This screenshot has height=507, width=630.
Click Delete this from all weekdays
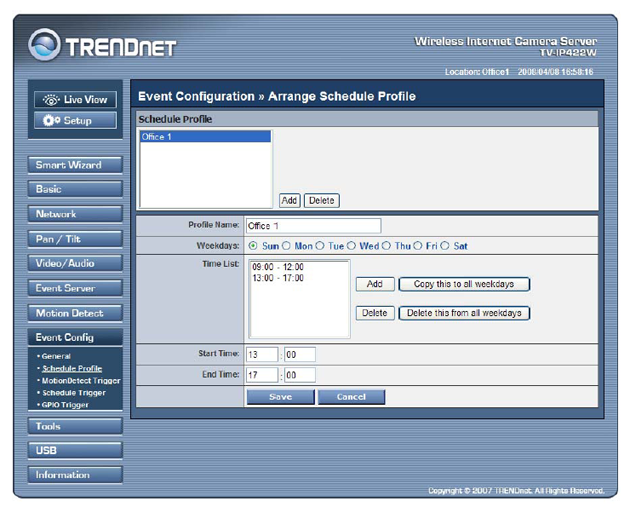[464, 313]
